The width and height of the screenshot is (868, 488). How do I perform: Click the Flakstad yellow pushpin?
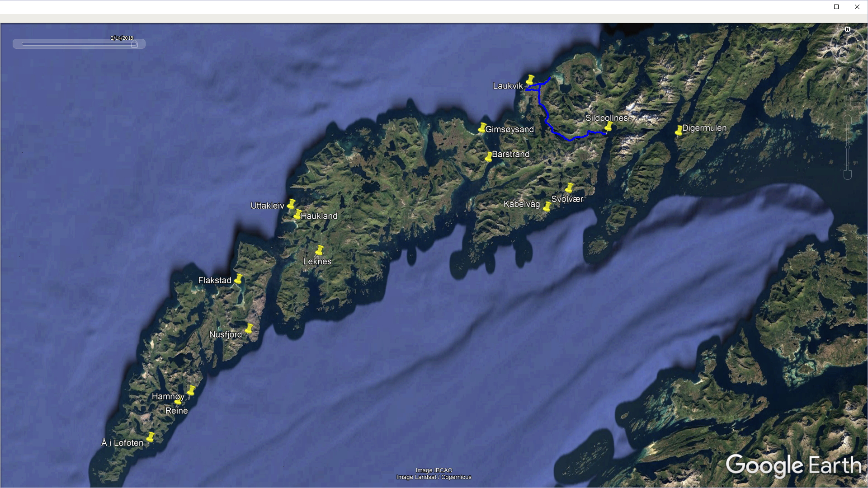coord(238,279)
